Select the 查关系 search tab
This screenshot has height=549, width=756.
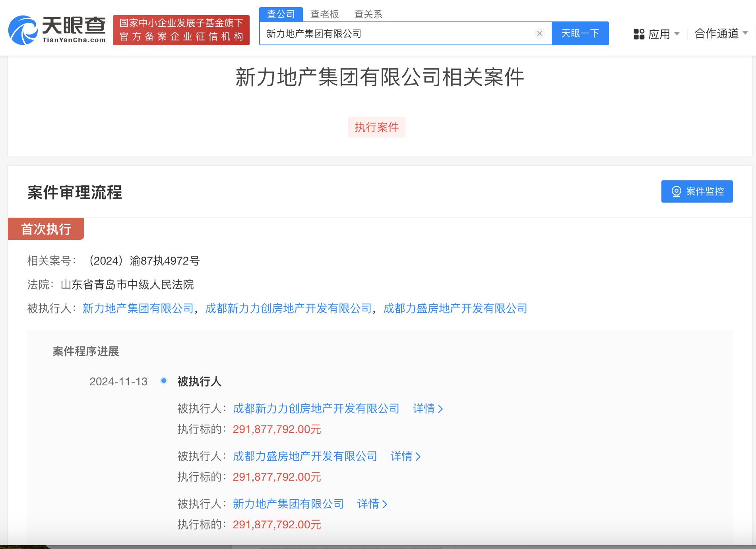tap(368, 14)
